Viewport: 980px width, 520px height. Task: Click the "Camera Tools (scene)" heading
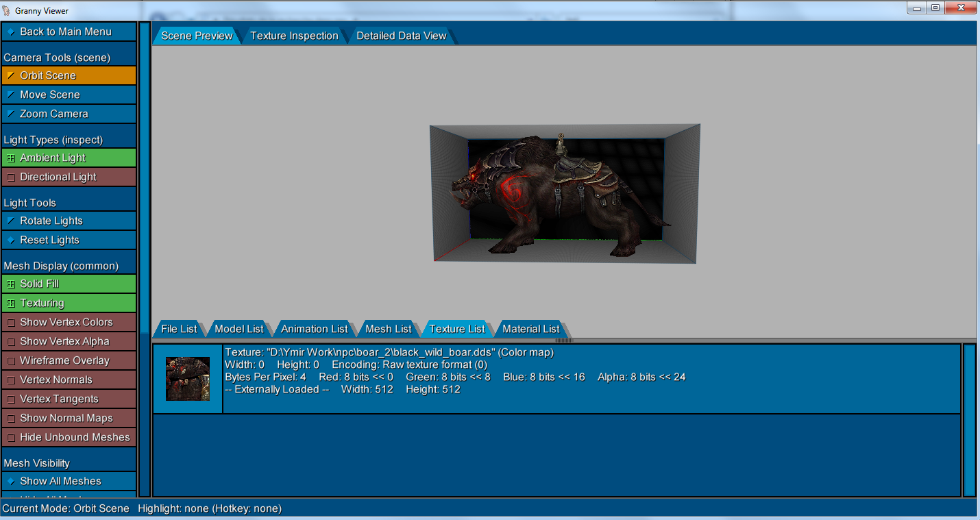click(x=57, y=58)
